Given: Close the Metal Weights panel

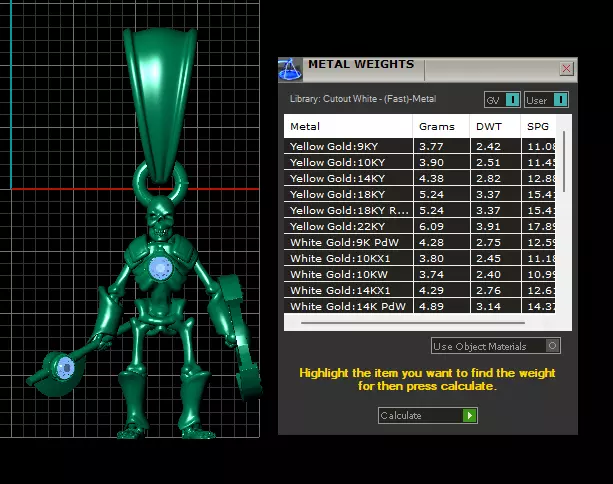Looking at the screenshot, I should (566, 69).
